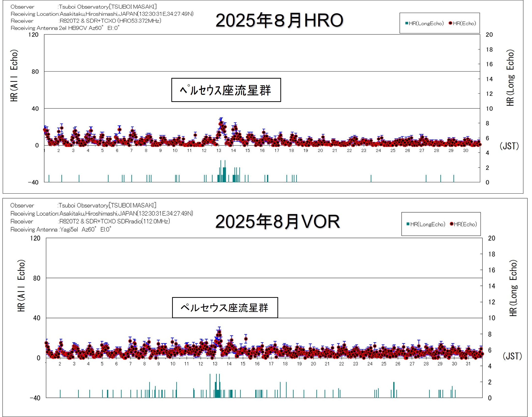Viewport: 532px width, 417px height.
Task: Click the Receiving Antenna Yagi5el text line
Action: tap(61, 230)
